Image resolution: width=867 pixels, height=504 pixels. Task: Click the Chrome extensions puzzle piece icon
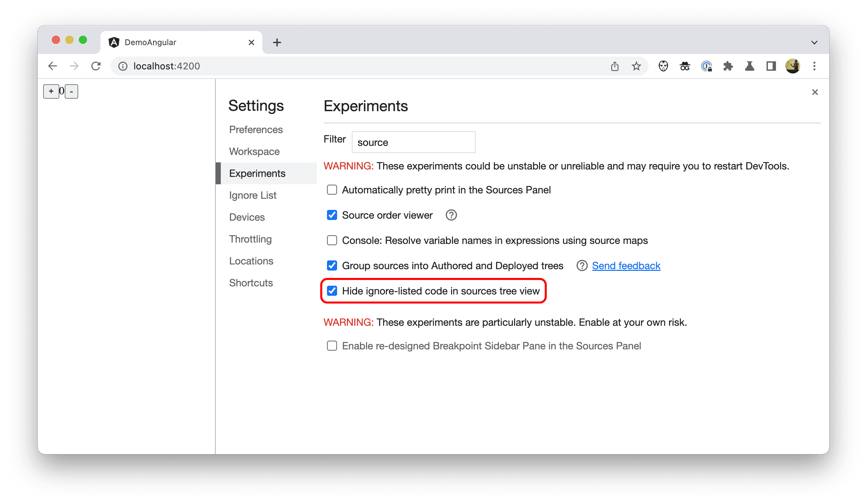(x=728, y=66)
